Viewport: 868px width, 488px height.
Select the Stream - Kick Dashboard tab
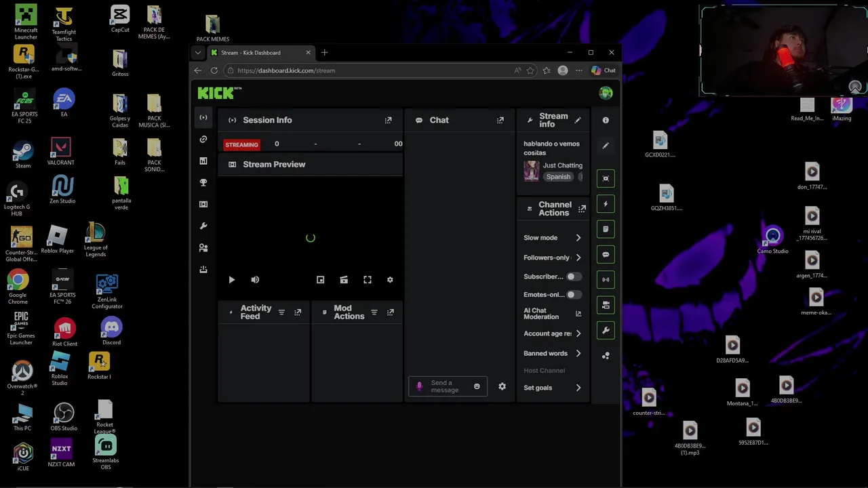pos(260,53)
